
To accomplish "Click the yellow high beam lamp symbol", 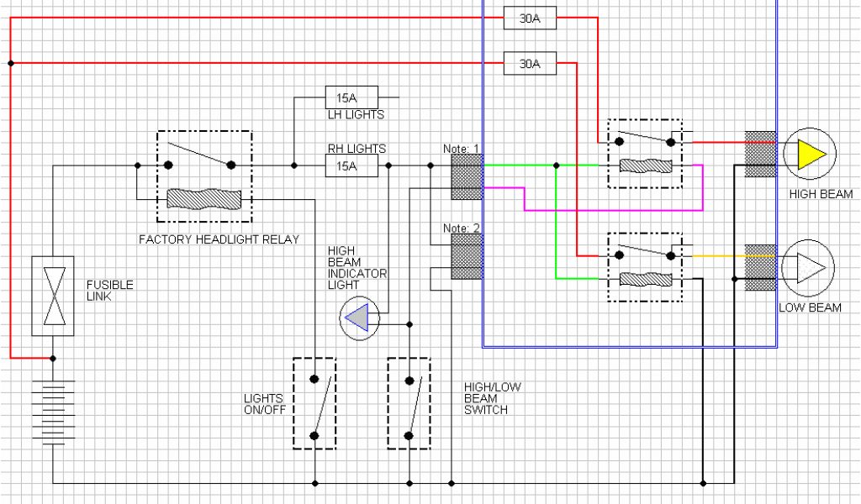I will point(809,155).
